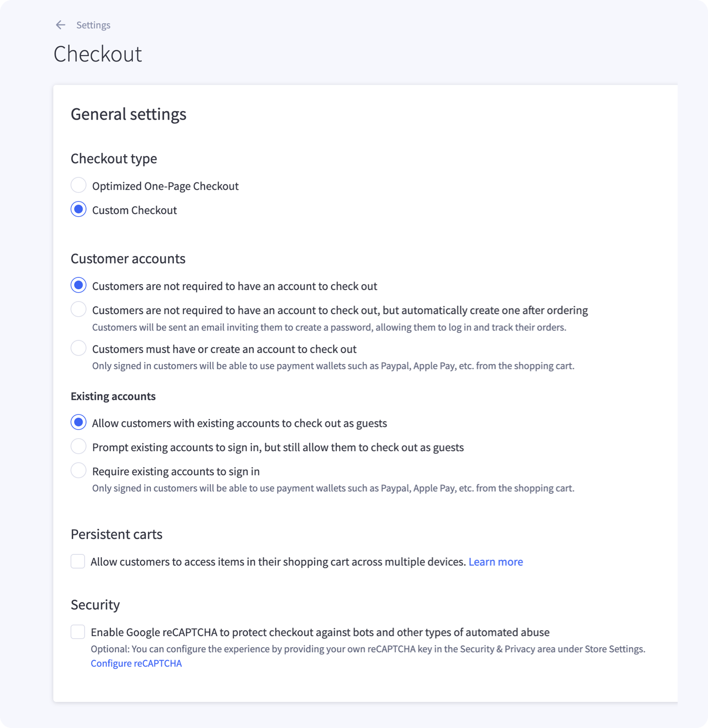Viewport: 708px width, 728px height.
Task: Enable persistent carts across multiple devices checkbox
Action: (x=78, y=561)
